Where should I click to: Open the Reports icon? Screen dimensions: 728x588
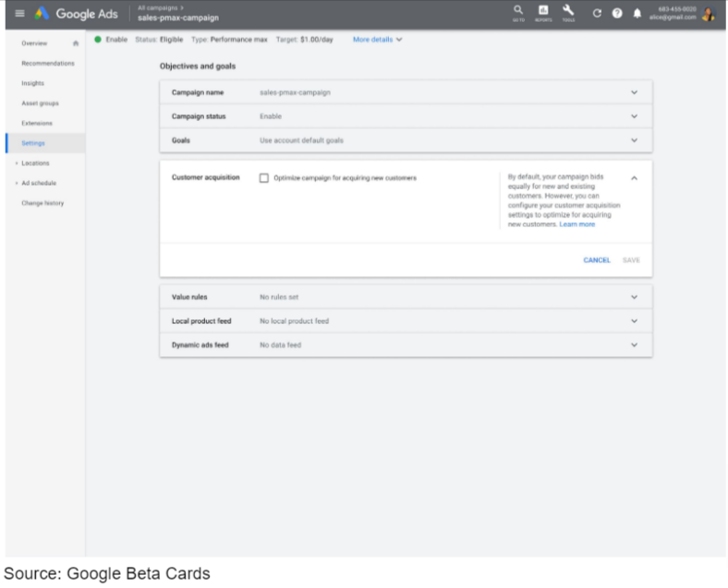(543, 13)
